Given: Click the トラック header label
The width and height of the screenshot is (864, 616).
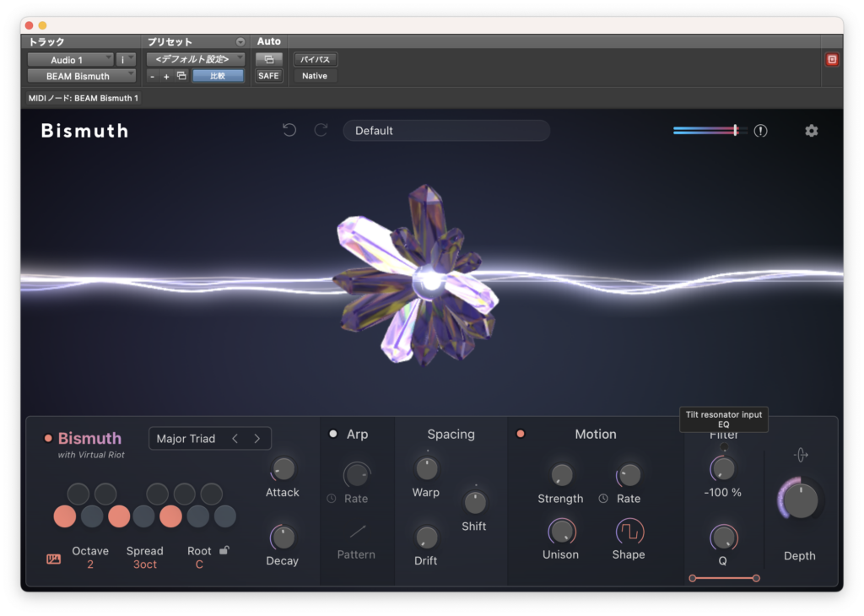Looking at the screenshot, I should click(x=46, y=42).
